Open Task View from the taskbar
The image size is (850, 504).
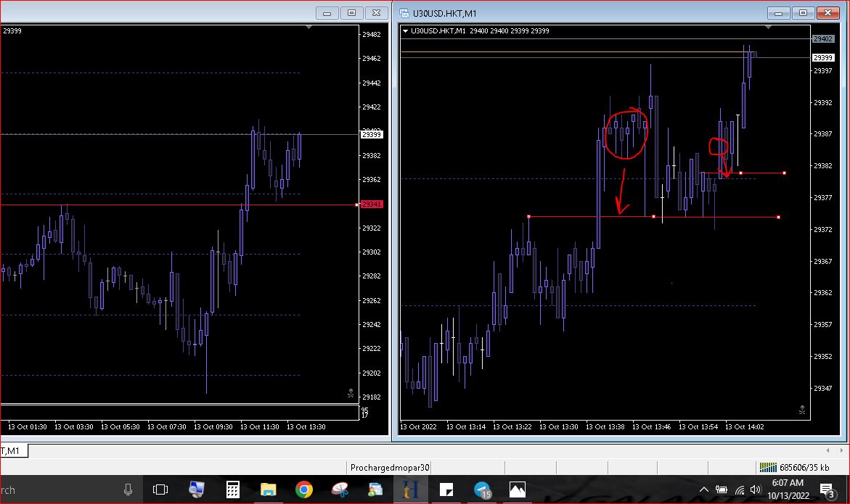[160, 490]
